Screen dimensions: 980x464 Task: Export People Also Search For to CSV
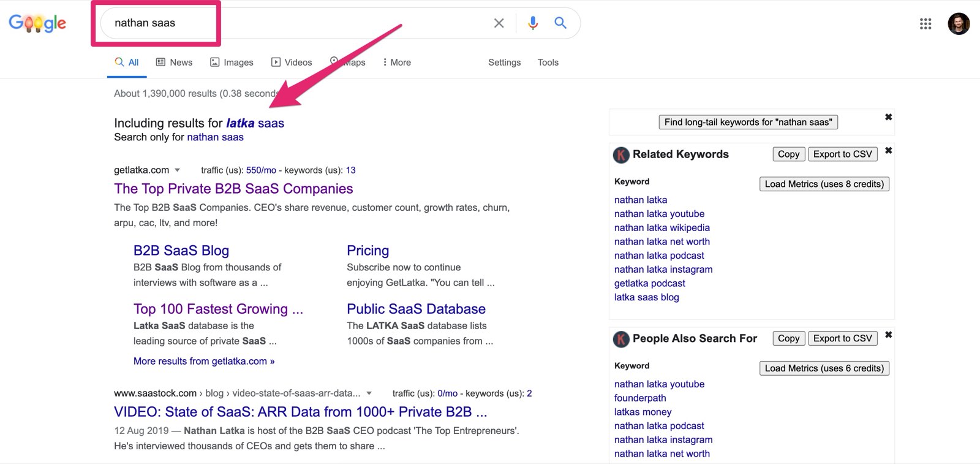[842, 338]
